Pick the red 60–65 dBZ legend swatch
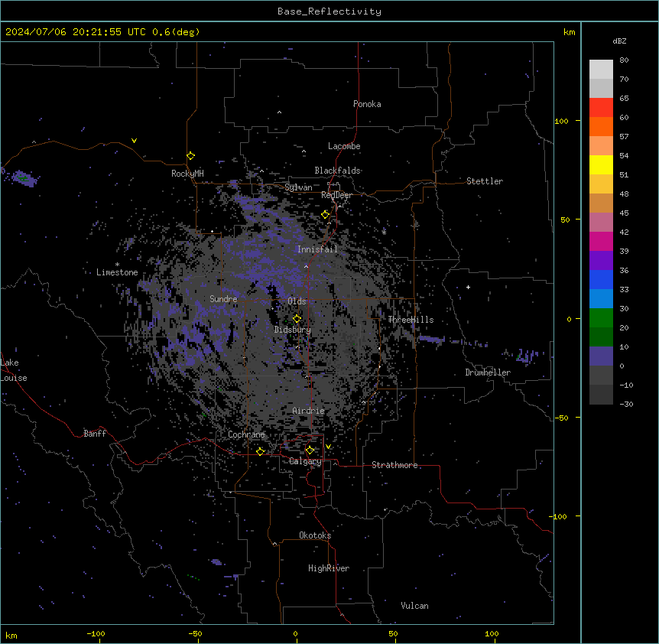659x644 pixels. click(x=601, y=108)
